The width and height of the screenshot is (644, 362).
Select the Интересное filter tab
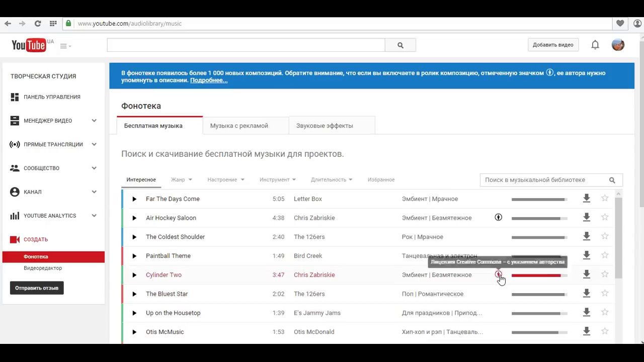141,180
